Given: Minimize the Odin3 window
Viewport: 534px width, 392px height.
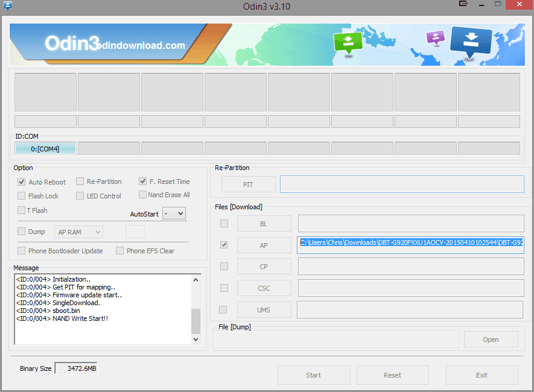Looking at the screenshot, I should pyautogui.click(x=482, y=4).
